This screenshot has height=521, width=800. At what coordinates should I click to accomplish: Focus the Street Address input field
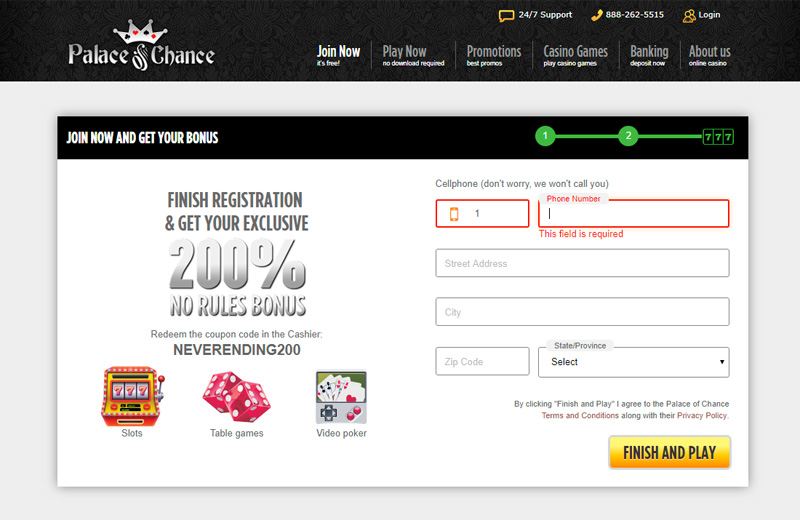(582, 263)
